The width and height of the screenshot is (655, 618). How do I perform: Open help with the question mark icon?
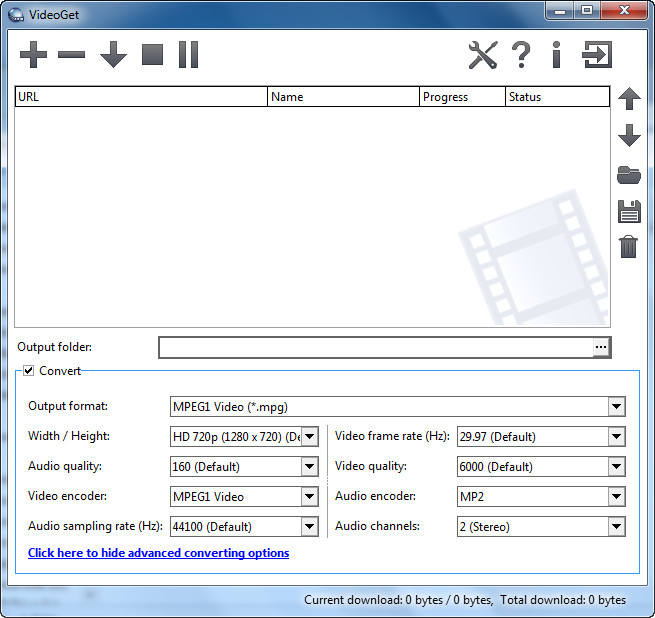(521, 55)
